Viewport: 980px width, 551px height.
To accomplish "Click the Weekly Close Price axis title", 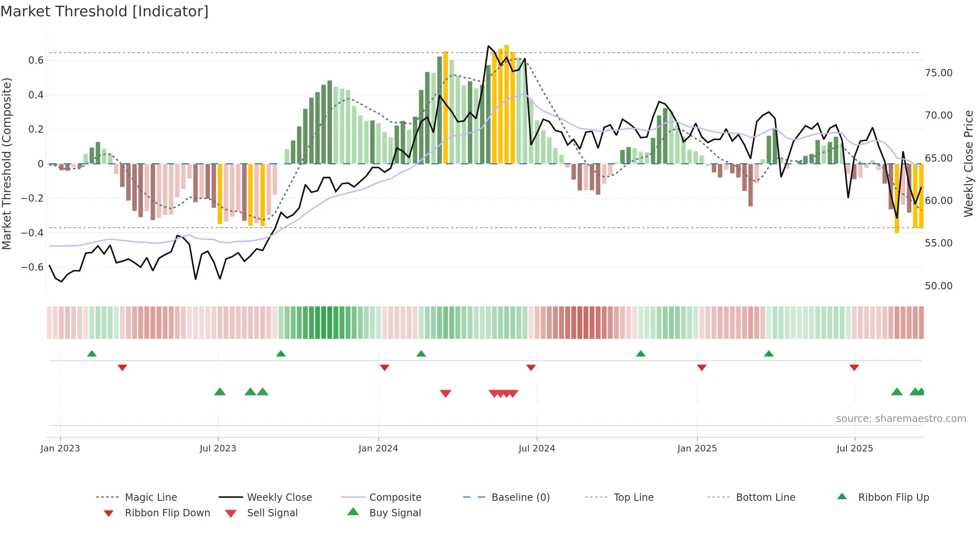I will pos(969,164).
